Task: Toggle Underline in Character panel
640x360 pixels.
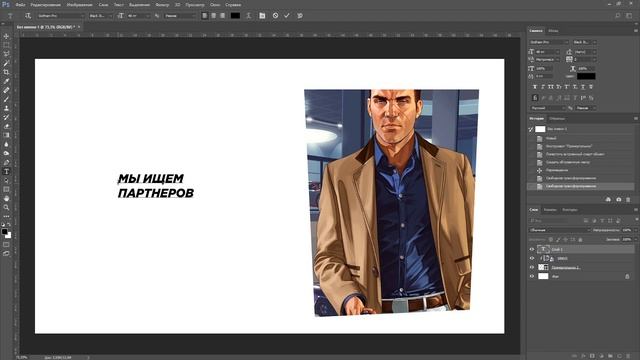Action: pyautogui.click(x=583, y=87)
